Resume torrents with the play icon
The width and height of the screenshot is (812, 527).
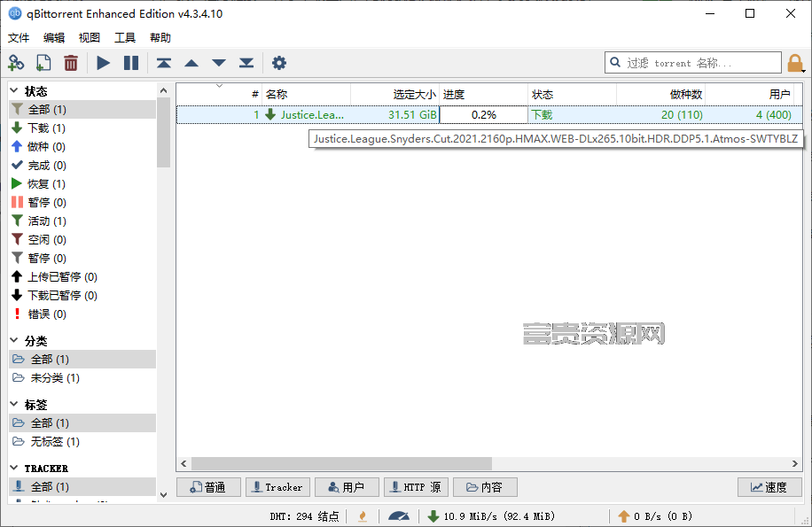point(104,63)
